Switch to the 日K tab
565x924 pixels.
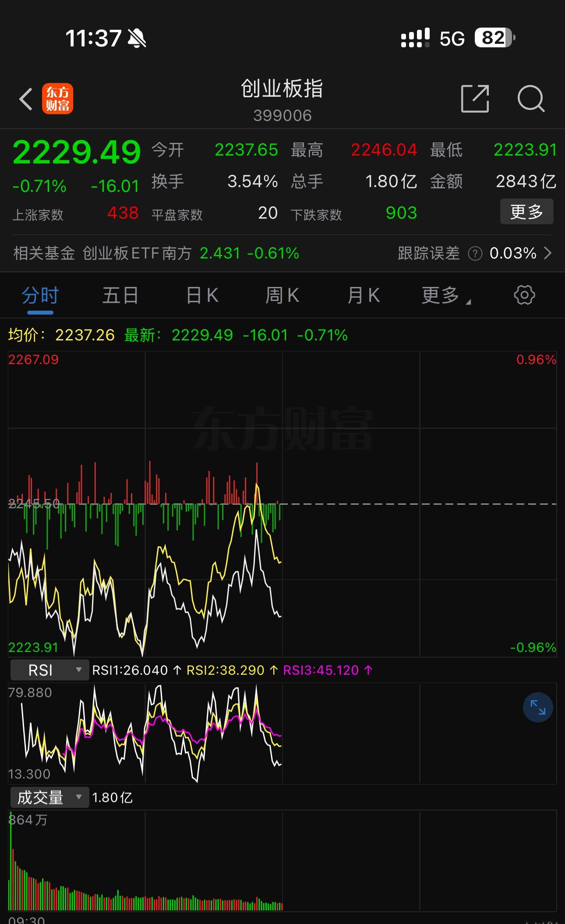pos(202,295)
